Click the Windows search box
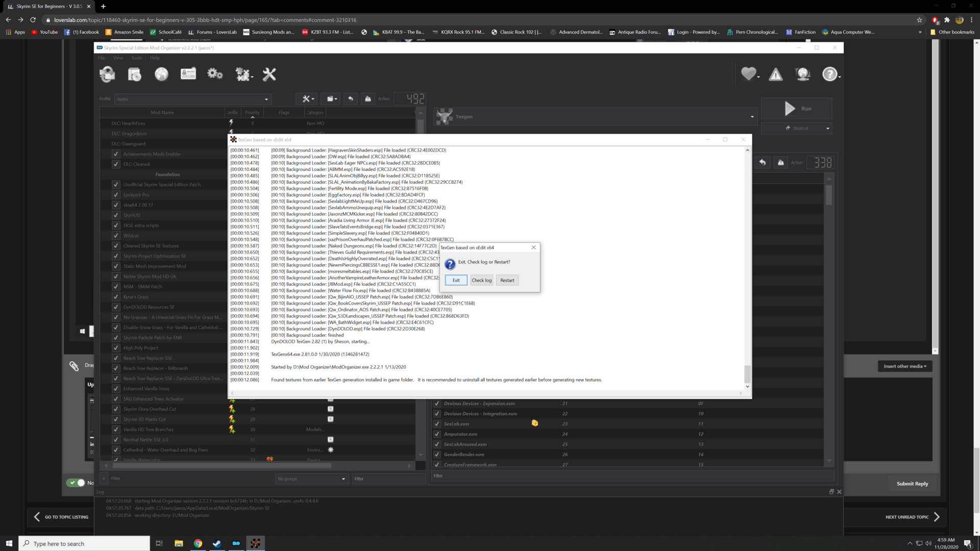Image resolution: width=980 pixels, height=551 pixels. click(x=84, y=543)
